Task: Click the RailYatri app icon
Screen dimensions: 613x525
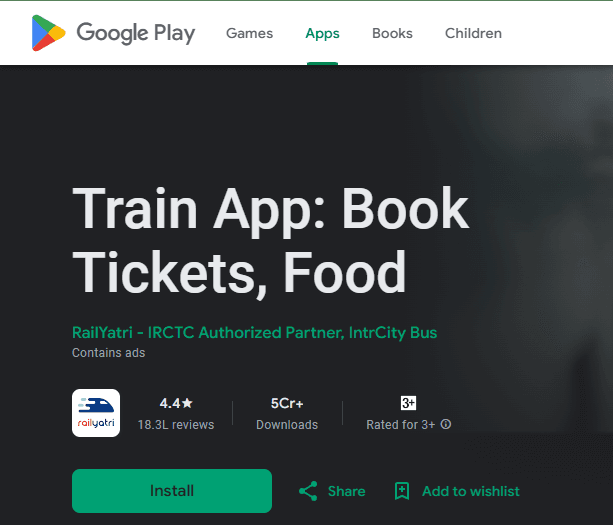Action: 96,413
